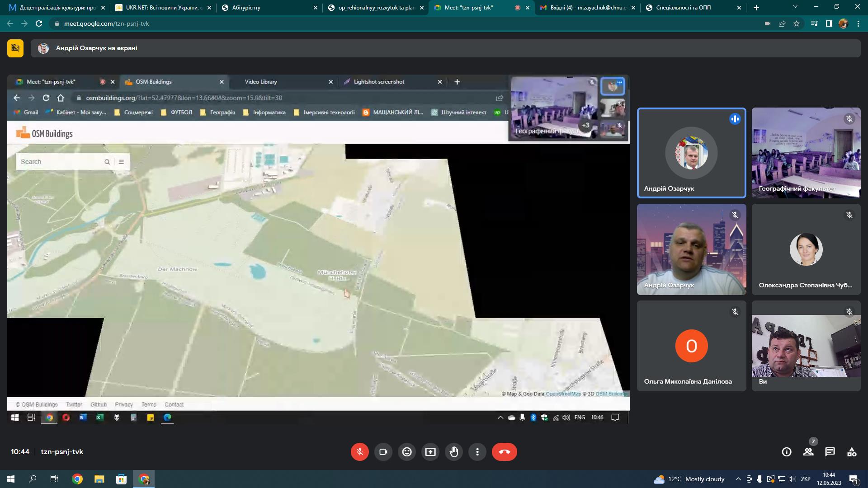Open the three-dot more options menu

point(477,452)
